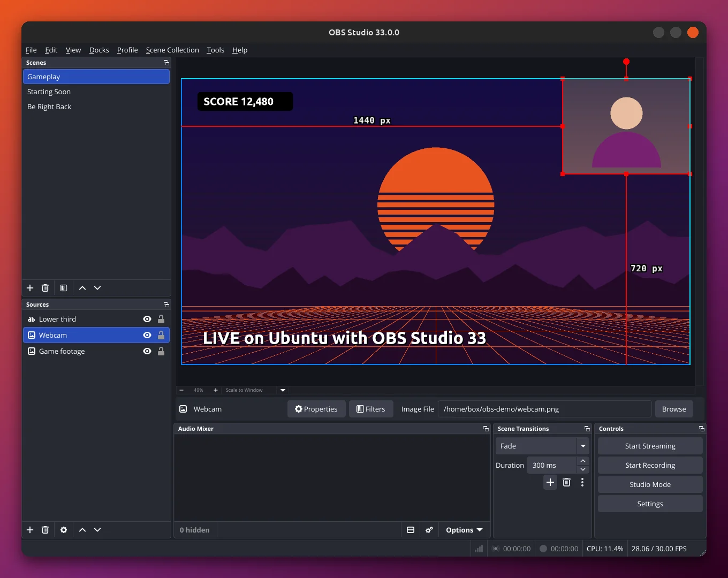Move the scene down with the Scenes arrow
The image size is (728, 578).
coord(97,288)
